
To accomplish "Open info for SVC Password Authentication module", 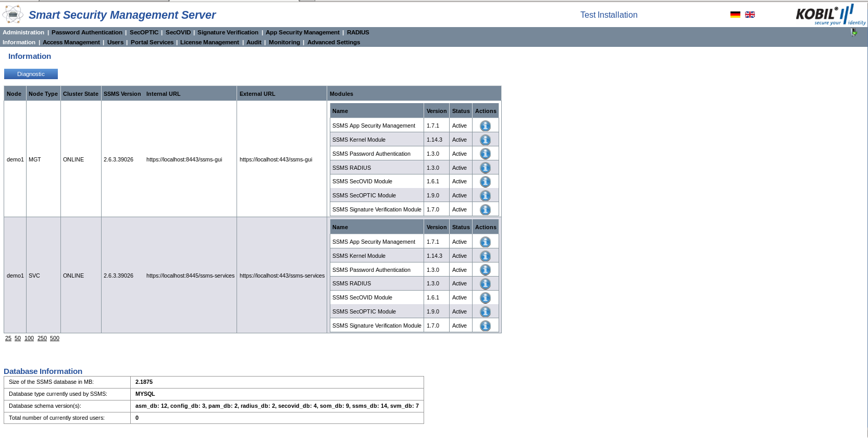I will 485,270.
